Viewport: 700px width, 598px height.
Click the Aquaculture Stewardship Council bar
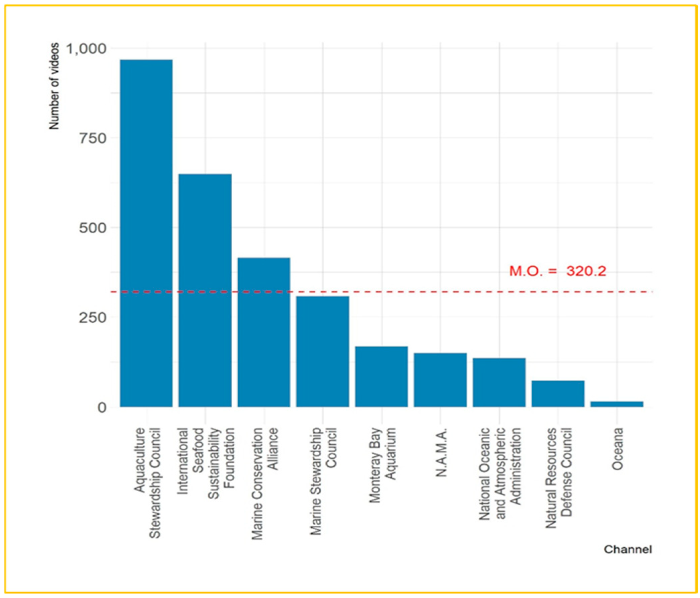tap(146, 233)
